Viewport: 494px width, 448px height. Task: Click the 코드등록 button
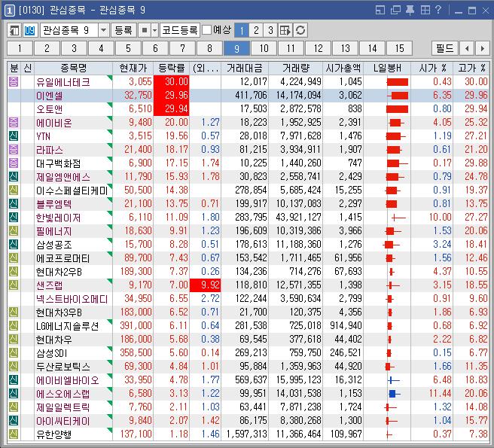point(179,31)
